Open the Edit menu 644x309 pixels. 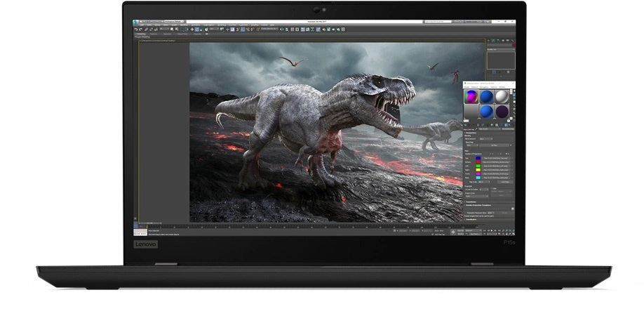[x=141, y=25]
